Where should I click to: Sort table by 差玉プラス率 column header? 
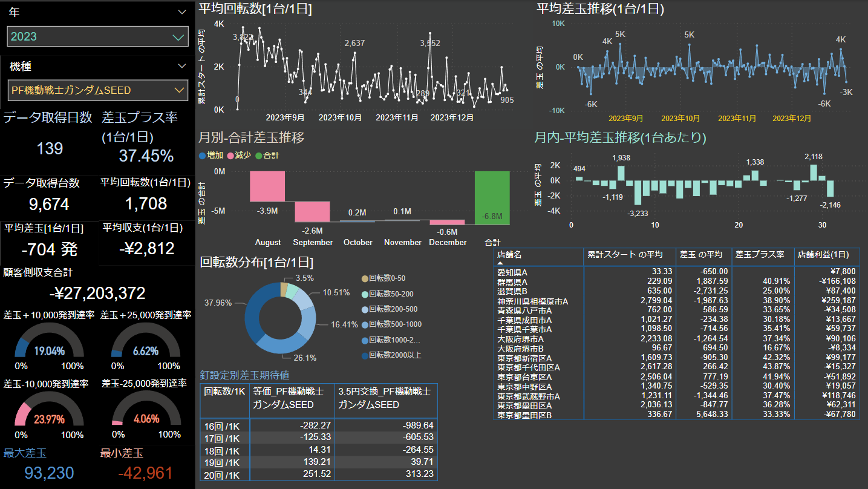762,255
